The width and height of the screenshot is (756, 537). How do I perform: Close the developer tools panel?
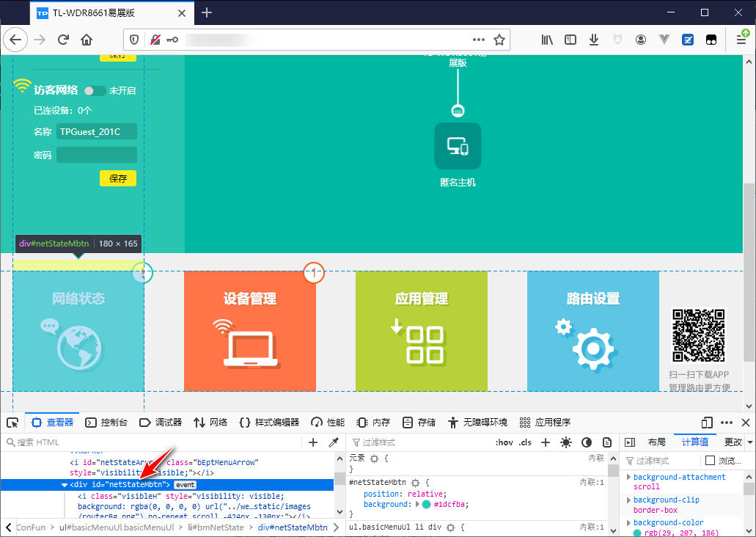coord(746,423)
